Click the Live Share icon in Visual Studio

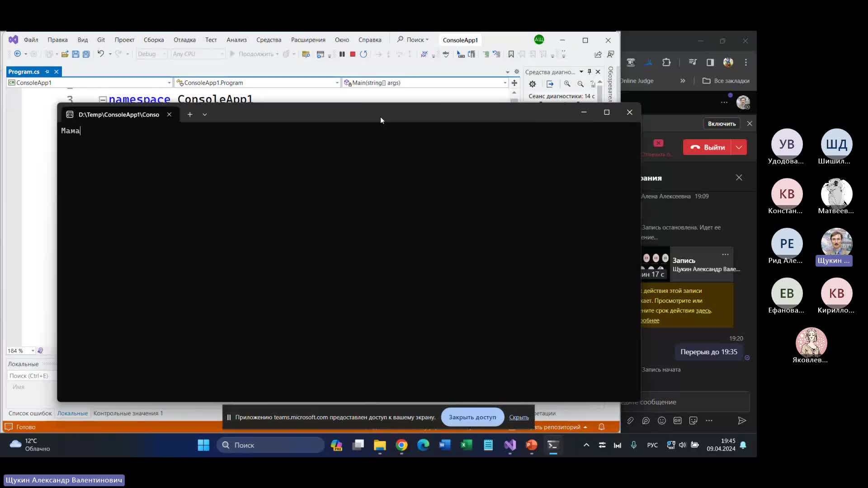(598, 54)
